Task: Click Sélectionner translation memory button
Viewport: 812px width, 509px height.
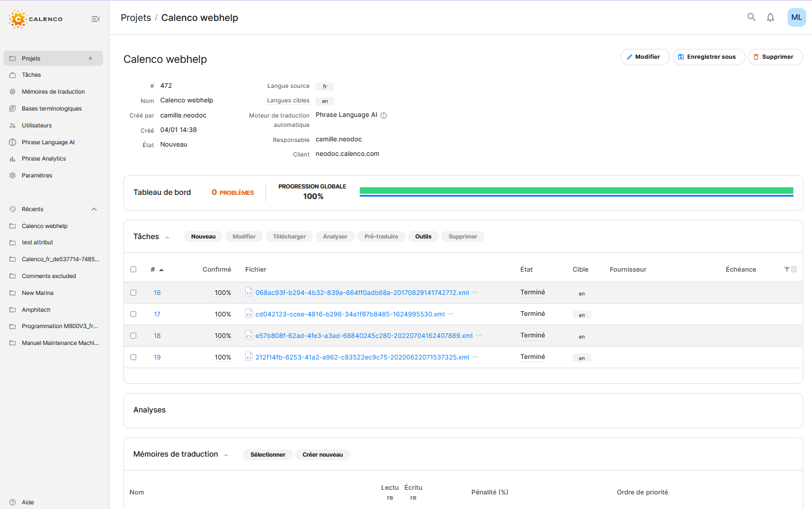Action: (x=268, y=455)
